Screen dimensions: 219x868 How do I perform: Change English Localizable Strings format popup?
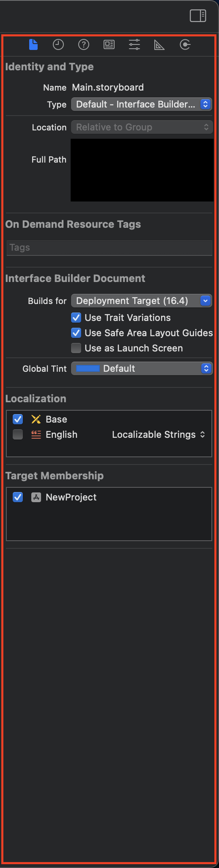[159, 434]
